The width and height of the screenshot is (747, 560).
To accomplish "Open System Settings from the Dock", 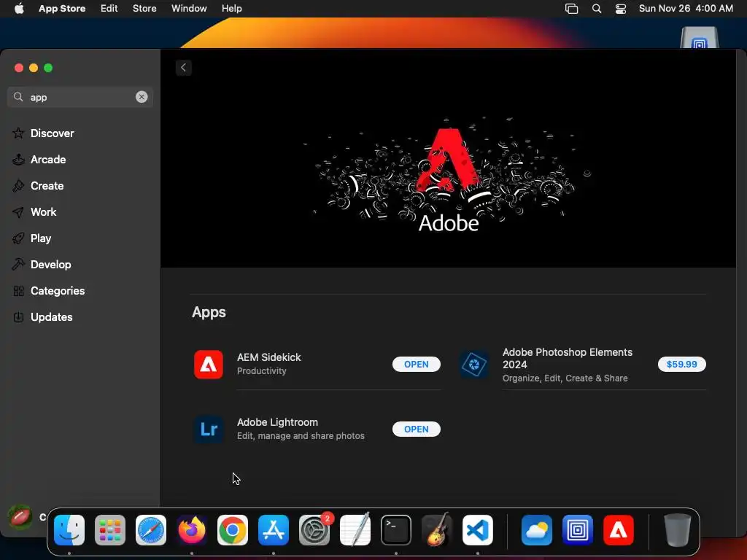I will [x=314, y=530].
